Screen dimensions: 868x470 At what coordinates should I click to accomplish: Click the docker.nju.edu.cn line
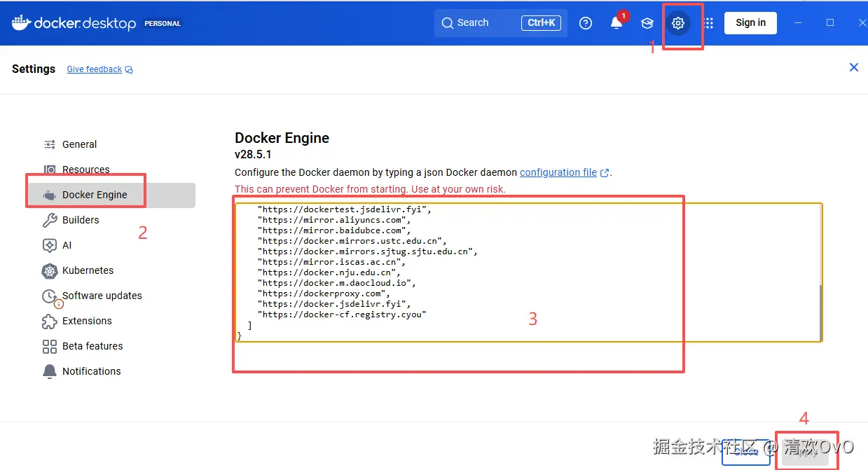[x=329, y=272]
